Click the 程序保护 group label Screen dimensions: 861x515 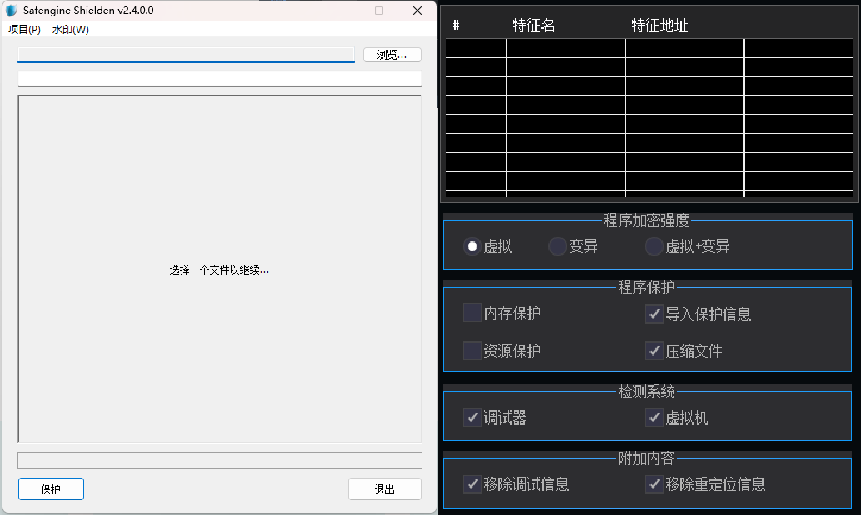point(646,287)
